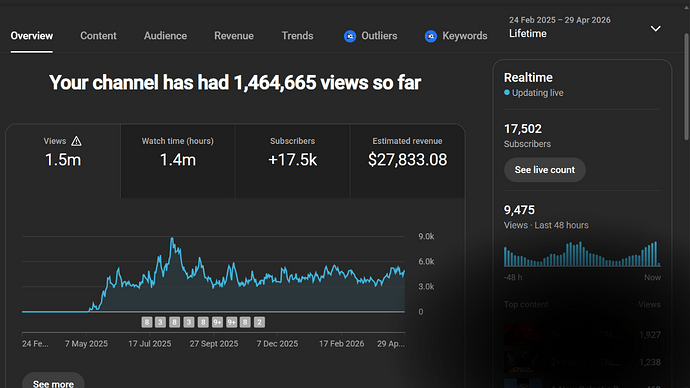The image size is (690, 388).
Task: Open the date range chevron arrow
Action: 656,29
